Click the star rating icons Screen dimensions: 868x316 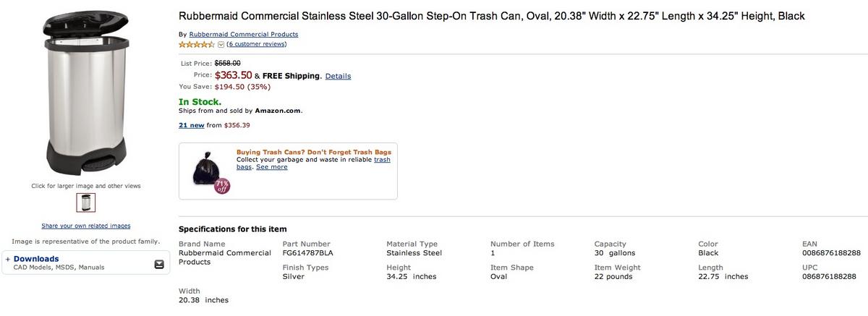(197, 44)
